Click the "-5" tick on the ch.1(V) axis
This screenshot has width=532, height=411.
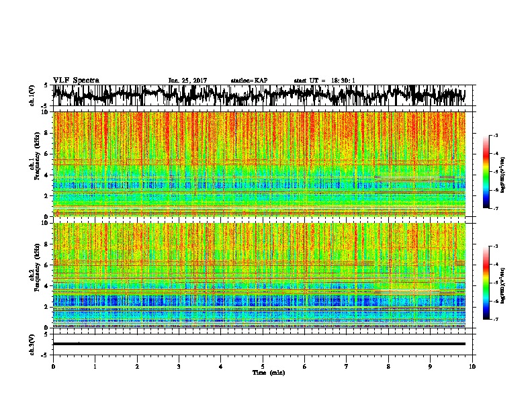click(45, 106)
